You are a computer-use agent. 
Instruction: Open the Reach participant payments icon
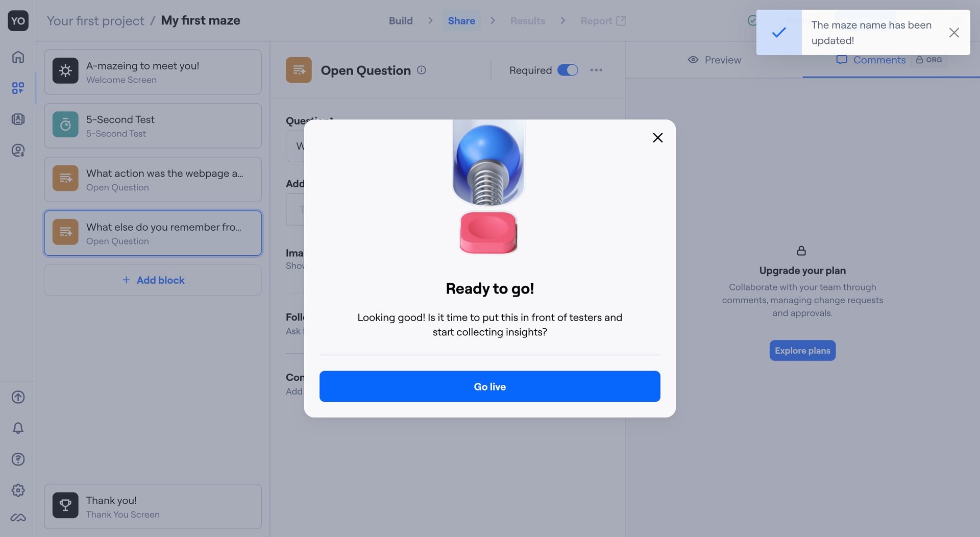(18, 150)
